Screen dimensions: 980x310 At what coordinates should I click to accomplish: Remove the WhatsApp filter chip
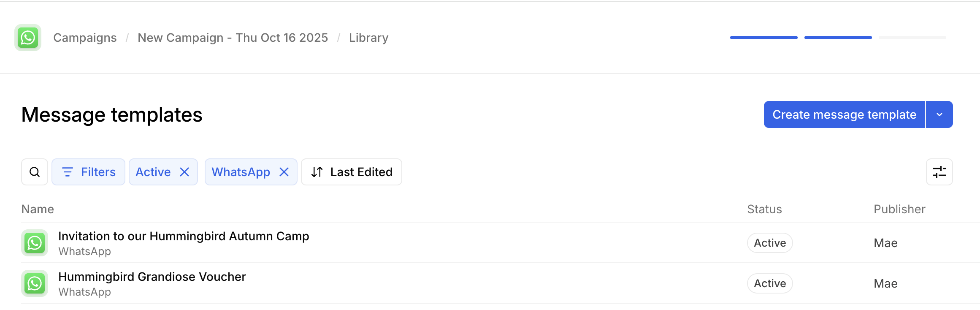click(284, 172)
